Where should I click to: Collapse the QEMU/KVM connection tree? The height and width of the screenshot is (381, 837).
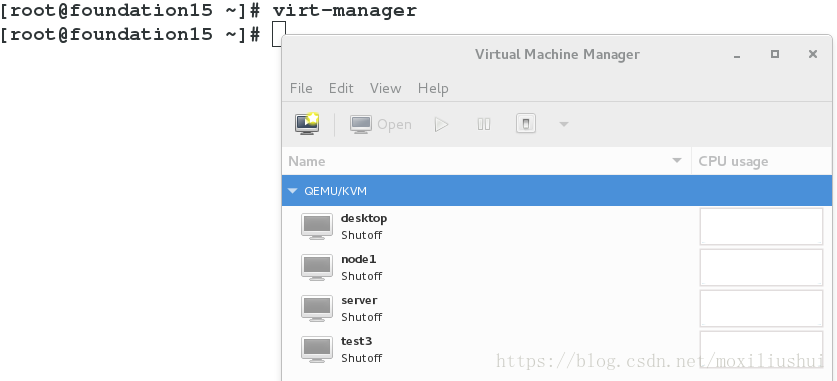[x=293, y=190]
